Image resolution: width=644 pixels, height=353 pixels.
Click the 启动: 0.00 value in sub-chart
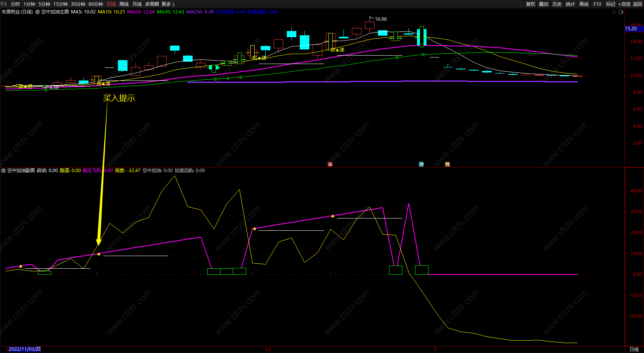pyautogui.click(x=47, y=171)
